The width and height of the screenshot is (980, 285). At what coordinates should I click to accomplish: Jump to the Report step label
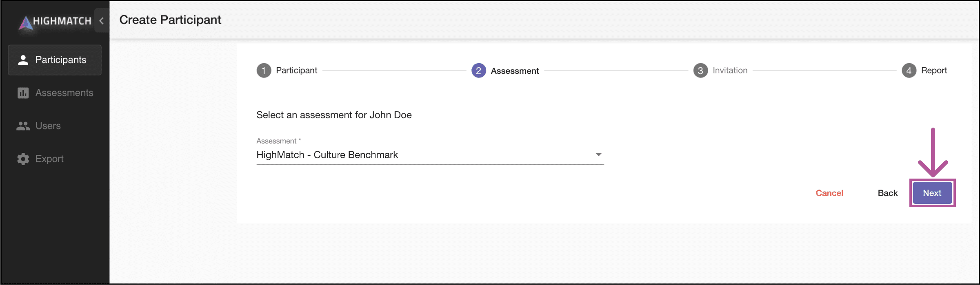[934, 71]
